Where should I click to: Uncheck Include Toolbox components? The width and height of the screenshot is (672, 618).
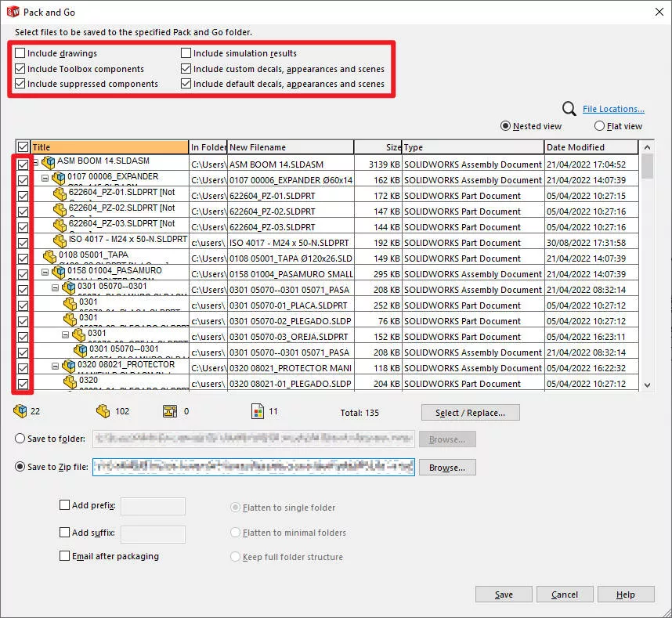click(21, 68)
